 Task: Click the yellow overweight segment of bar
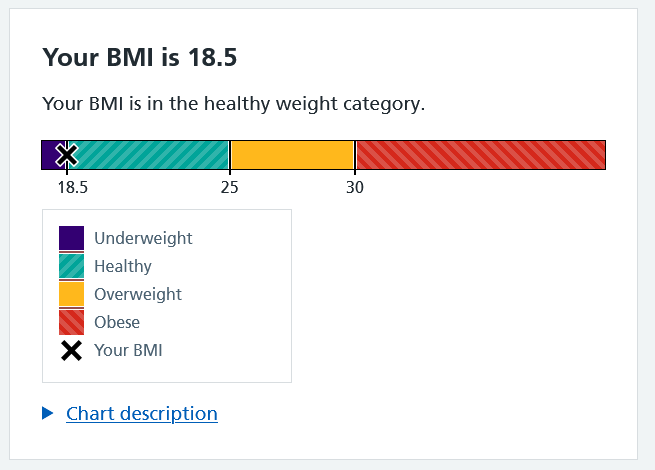pyautogui.click(x=292, y=155)
